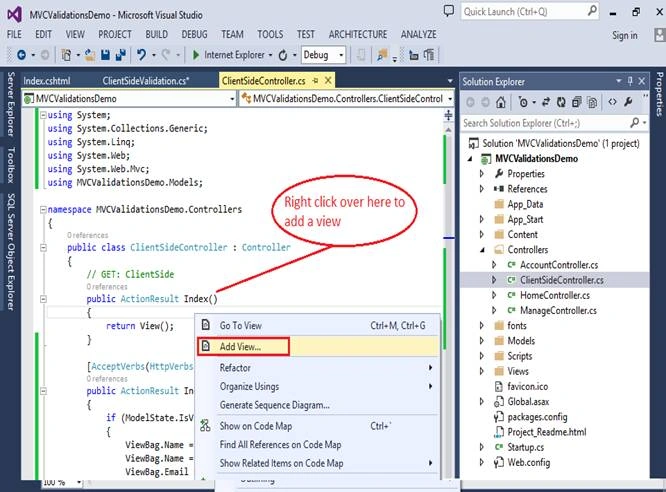Expand the Models folder in Solution Explorer
Viewport: 666px width, 492px height.
point(481,341)
